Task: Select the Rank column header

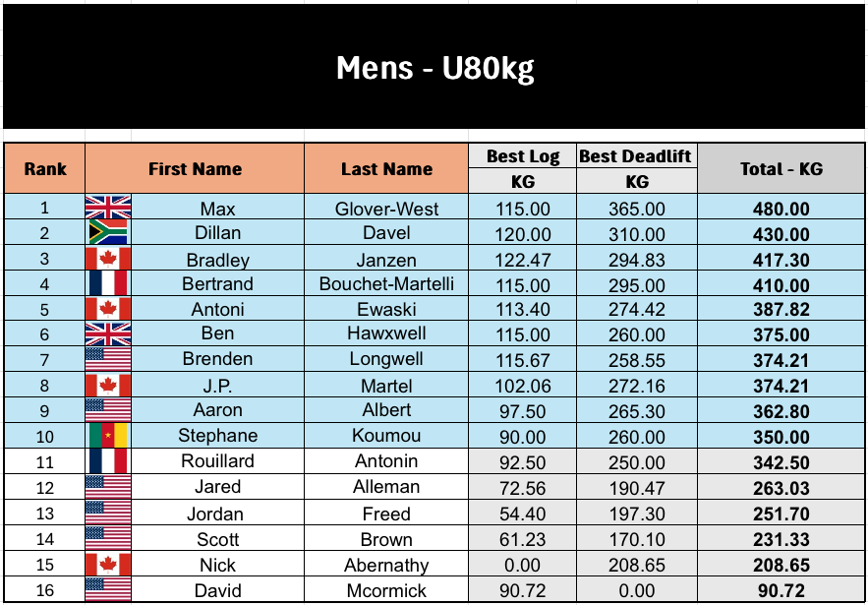Action: 45,169
